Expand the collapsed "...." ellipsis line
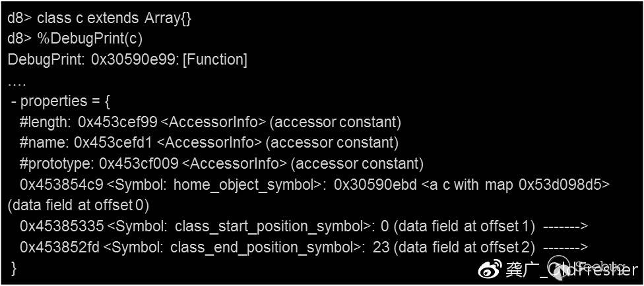Viewport: 644px width, 286px height. 17,82
